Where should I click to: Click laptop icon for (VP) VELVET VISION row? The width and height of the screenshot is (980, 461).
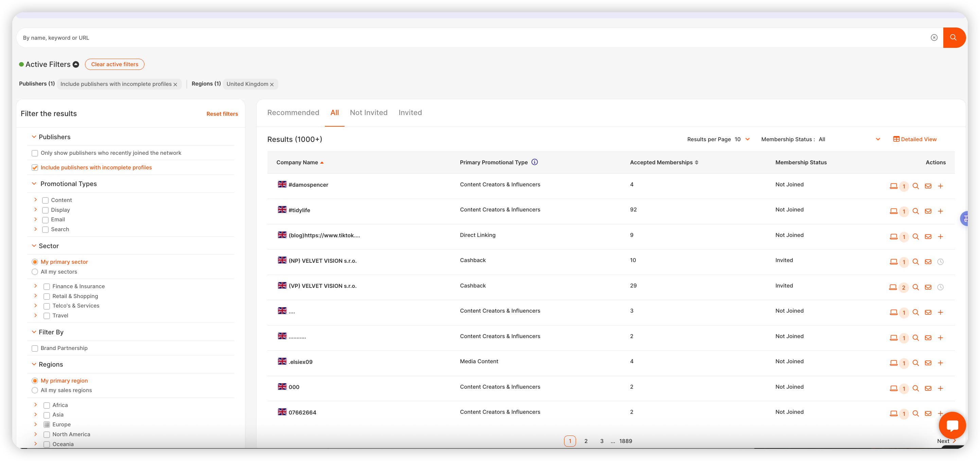click(x=892, y=287)
